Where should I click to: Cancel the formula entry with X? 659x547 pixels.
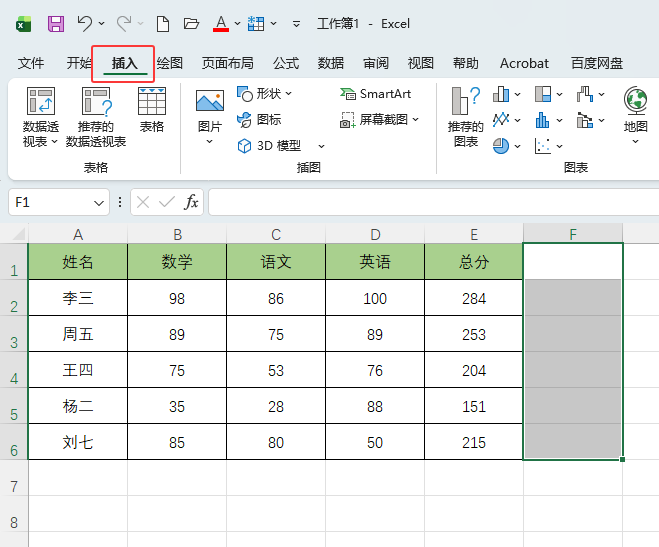(143, 202)
